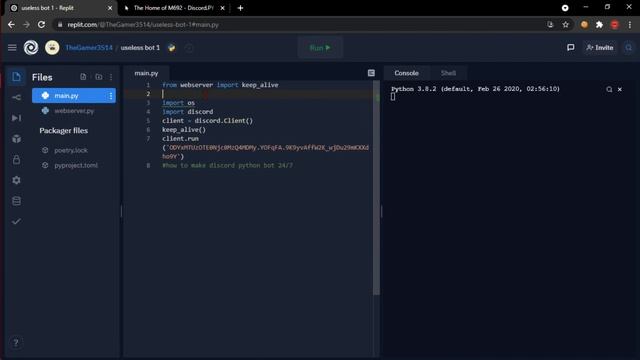Go back in browser
This screenshot has height=360, width=640.
tap(11, 24)
